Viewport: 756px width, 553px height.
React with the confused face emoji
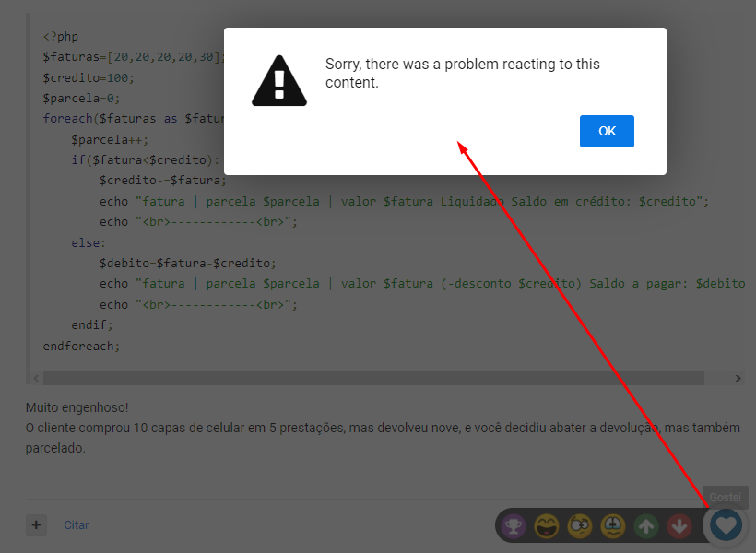(580, 525)
